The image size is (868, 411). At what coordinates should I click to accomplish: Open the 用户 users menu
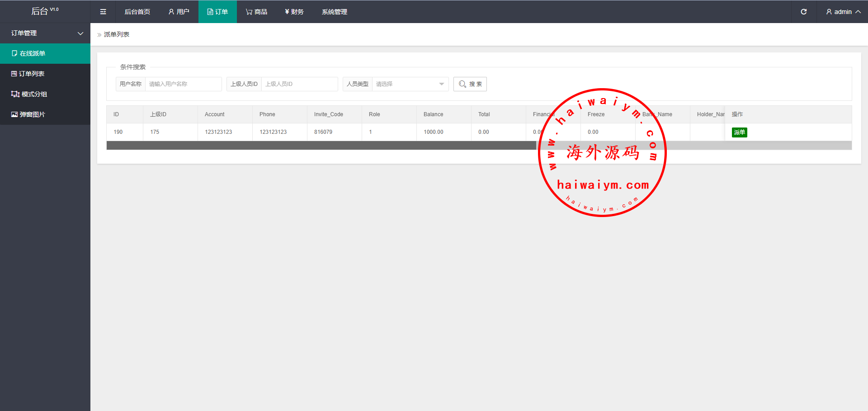tap(179, 12)
